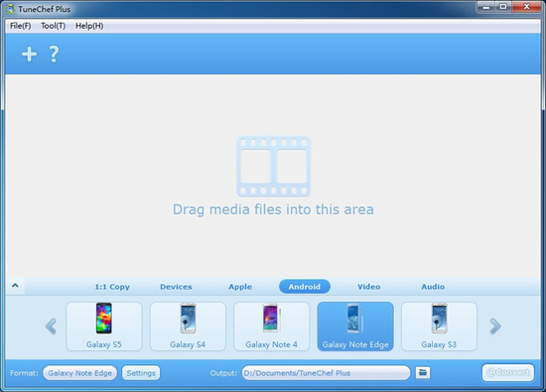The height and width of the screenshot is (392, 546).
Task: Open the Tool(T) menu
Action: click(x=53, y=26)
